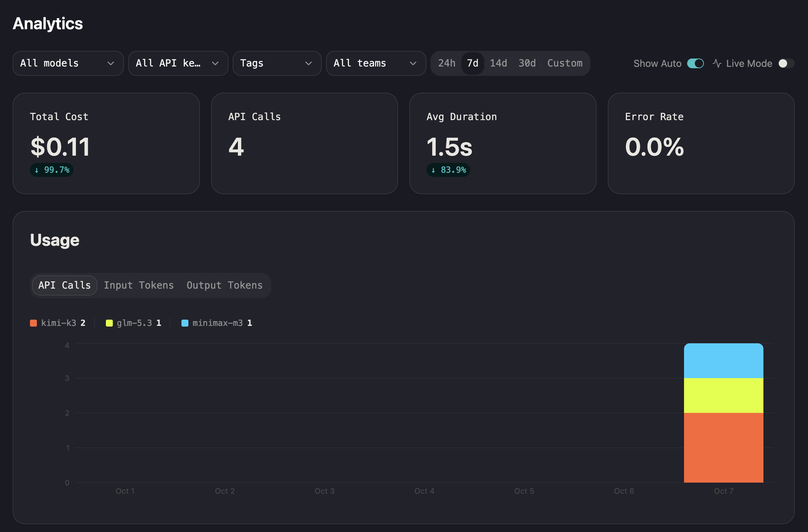The width and height of the screenshot is (808, 532).
Task: Click the Oct 4 axis label
Action: click(x=424, y=491)
